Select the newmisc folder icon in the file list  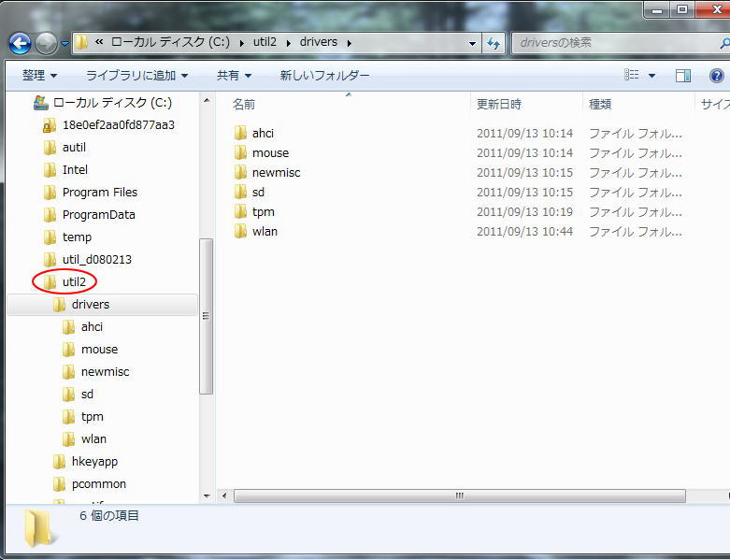(x=241, y=172)
